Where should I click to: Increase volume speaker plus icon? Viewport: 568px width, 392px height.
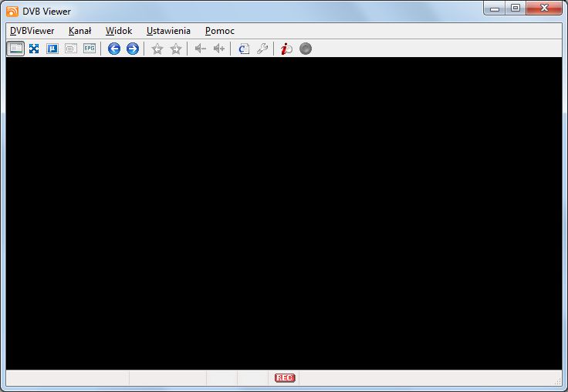click(x=219, y=49)
